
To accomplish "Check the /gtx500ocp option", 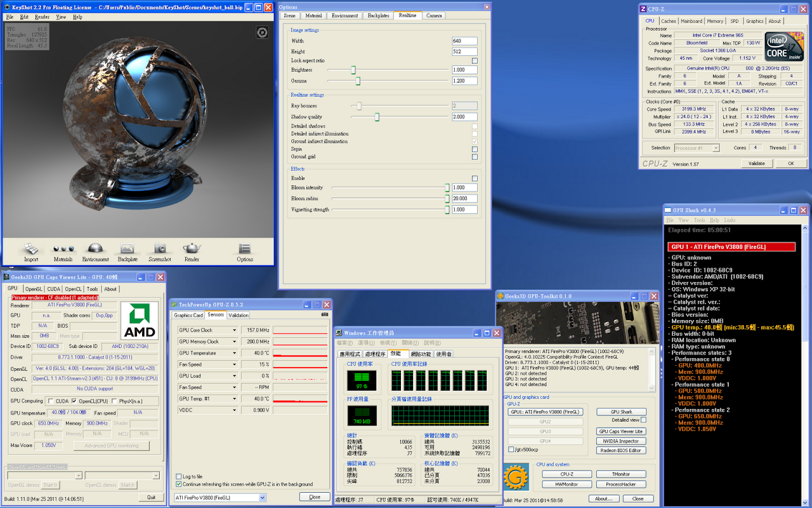I will tap(511, 450).
